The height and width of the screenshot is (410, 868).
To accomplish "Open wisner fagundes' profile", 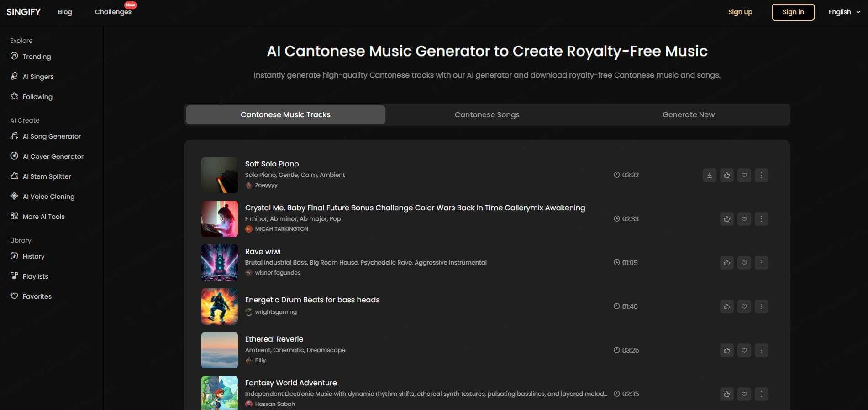I will click(278, 273).
